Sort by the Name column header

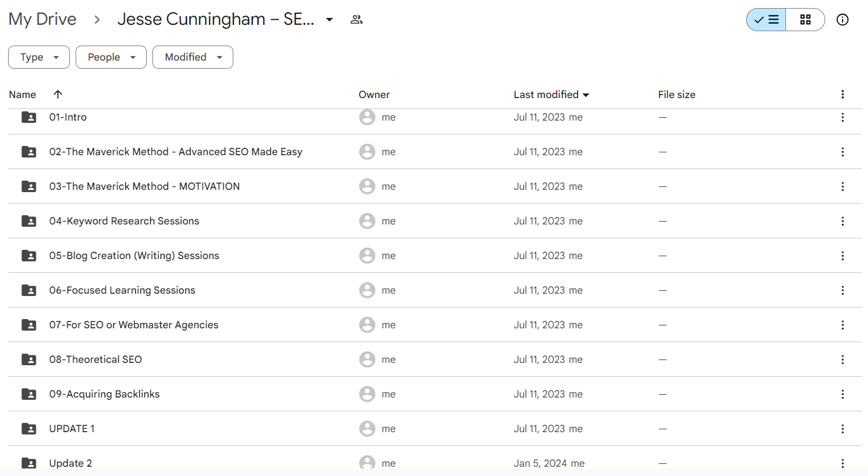[23, 95]
